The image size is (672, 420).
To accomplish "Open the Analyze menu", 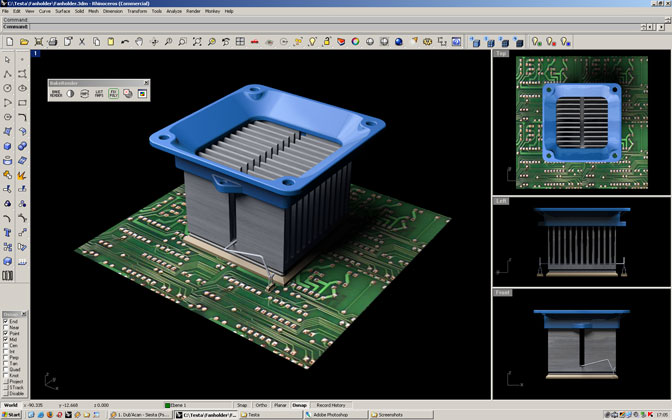I will pos(174,11).
